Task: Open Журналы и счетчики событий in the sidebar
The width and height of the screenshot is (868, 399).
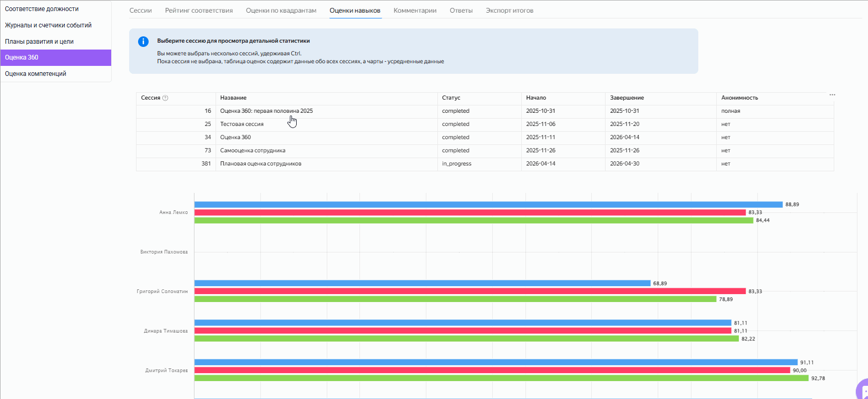Action: point(48,25)
